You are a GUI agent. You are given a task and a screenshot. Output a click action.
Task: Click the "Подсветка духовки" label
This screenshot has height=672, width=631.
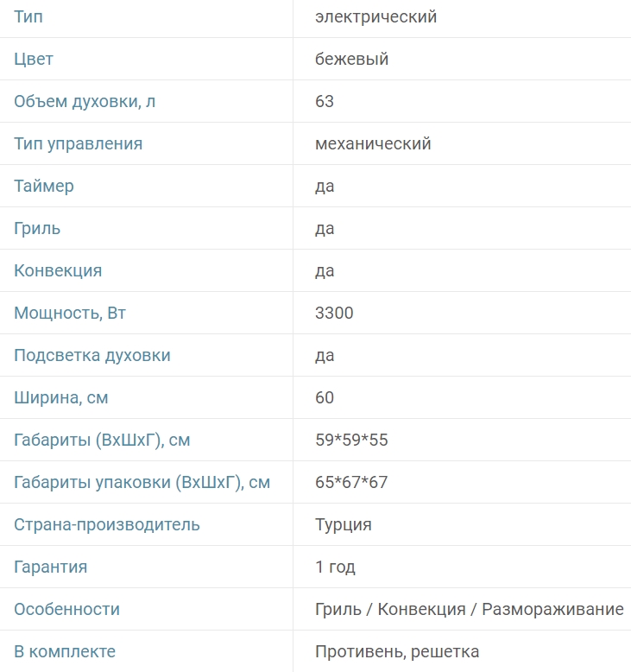[x=92, y=356]
